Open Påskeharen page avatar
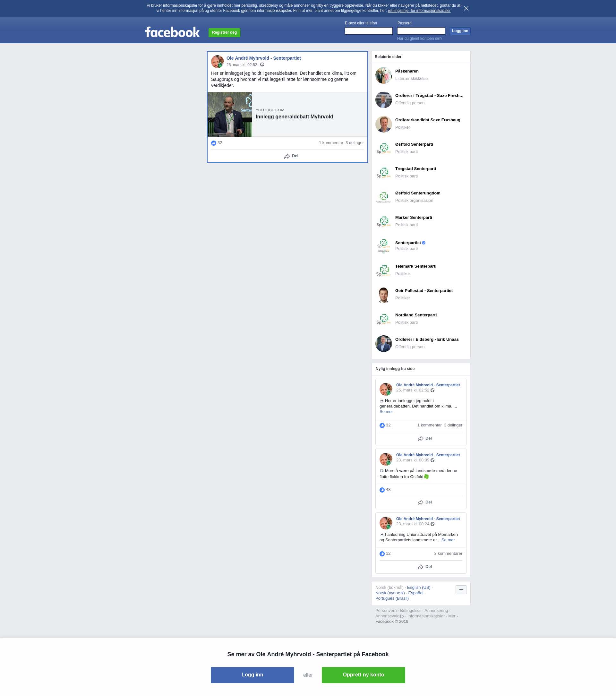 pos(383,75)
